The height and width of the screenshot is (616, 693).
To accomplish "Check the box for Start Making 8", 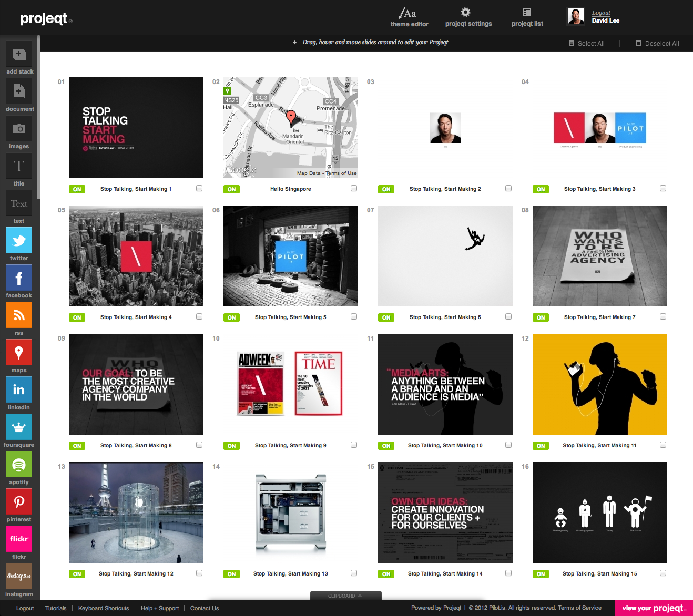I will pyautogui.click(x=199, y=445).
